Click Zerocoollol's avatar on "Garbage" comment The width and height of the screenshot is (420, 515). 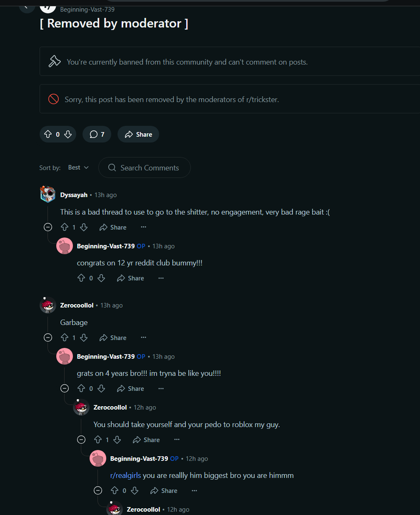coord(48,305)
